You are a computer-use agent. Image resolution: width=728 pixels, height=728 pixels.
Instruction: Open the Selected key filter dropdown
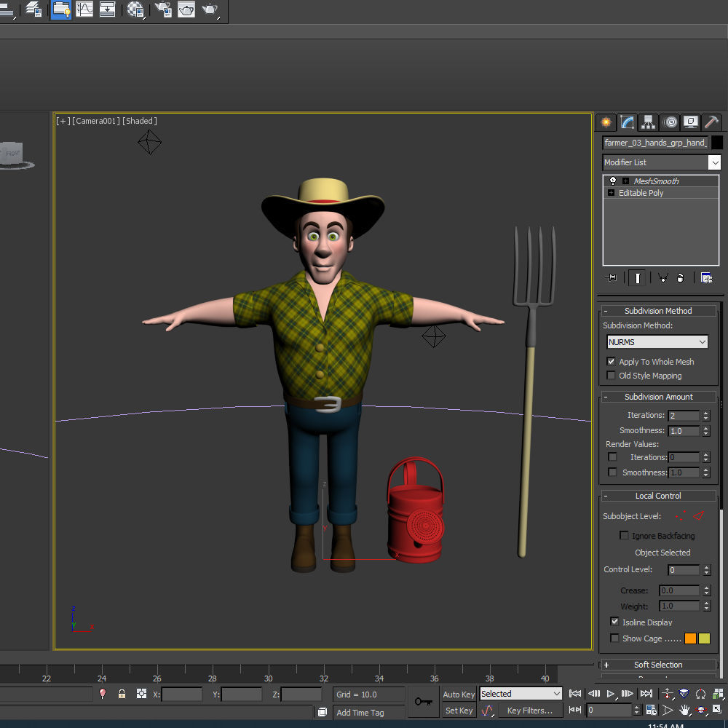coord(521,694)
